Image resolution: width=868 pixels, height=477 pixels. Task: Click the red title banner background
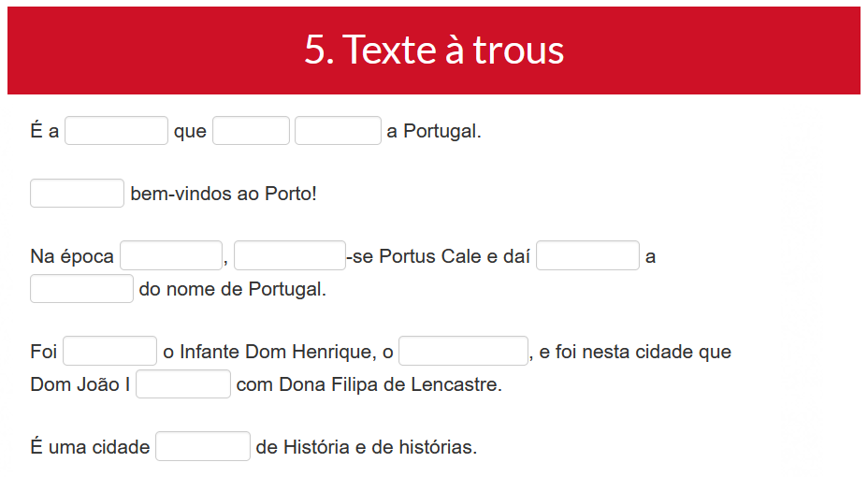(166, 51)
